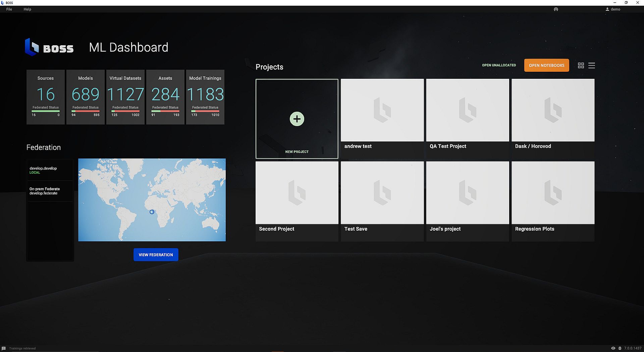This screenshot has height=352, width=644.
Task: Open the File menu
Action: [x=9, y=9]
